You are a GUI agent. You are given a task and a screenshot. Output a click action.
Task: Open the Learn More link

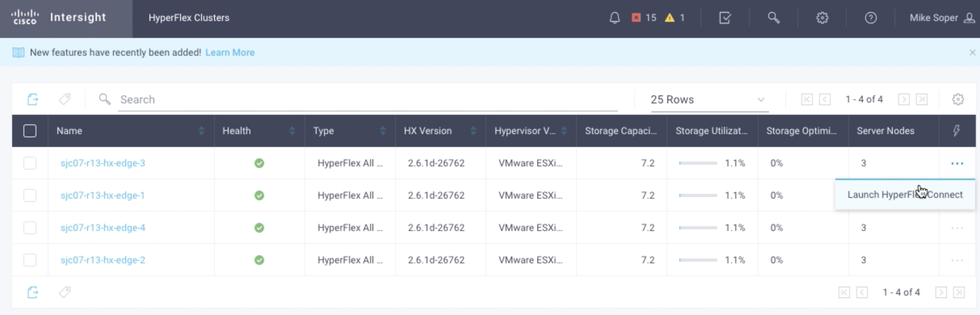pos(230,52)
